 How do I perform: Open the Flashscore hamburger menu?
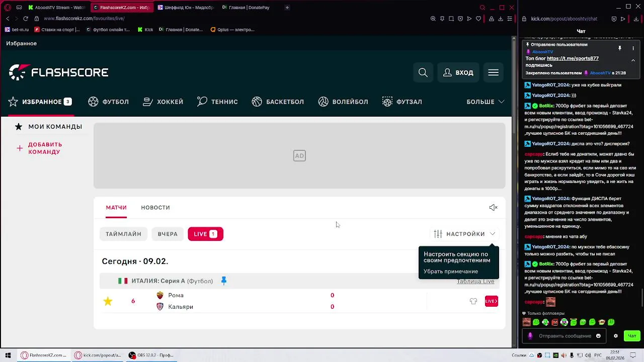[x=494, y=73]
